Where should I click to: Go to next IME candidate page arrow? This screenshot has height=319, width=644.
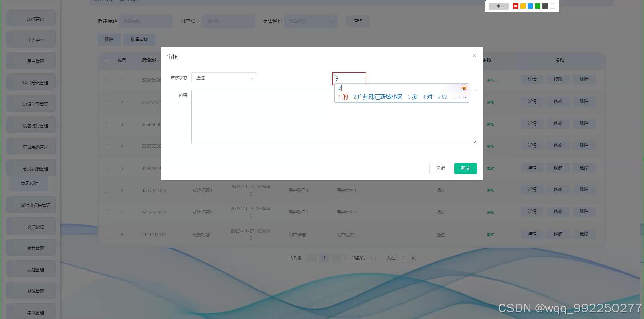click(459, 97)
